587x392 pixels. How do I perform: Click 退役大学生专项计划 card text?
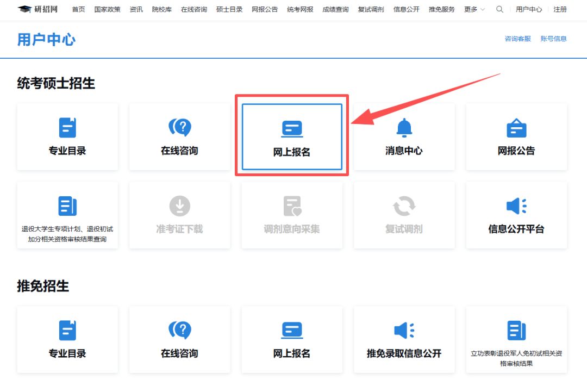67,234
